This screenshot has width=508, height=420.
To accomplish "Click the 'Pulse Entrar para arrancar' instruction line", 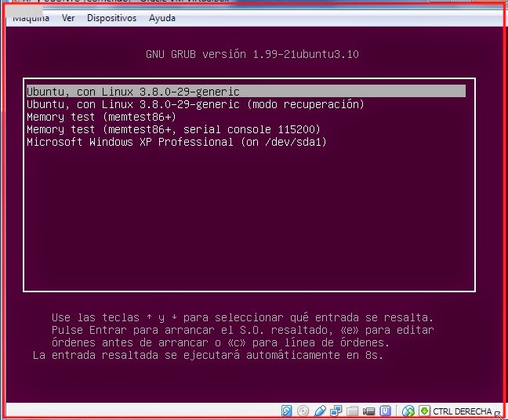I will click(x=242, y=330).
